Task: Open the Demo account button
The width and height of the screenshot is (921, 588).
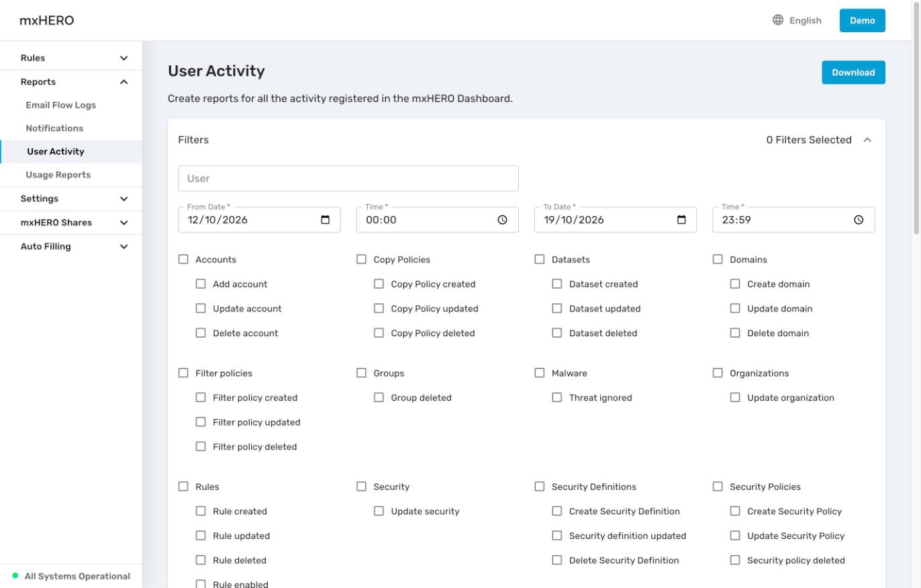Action: (862, 20)
